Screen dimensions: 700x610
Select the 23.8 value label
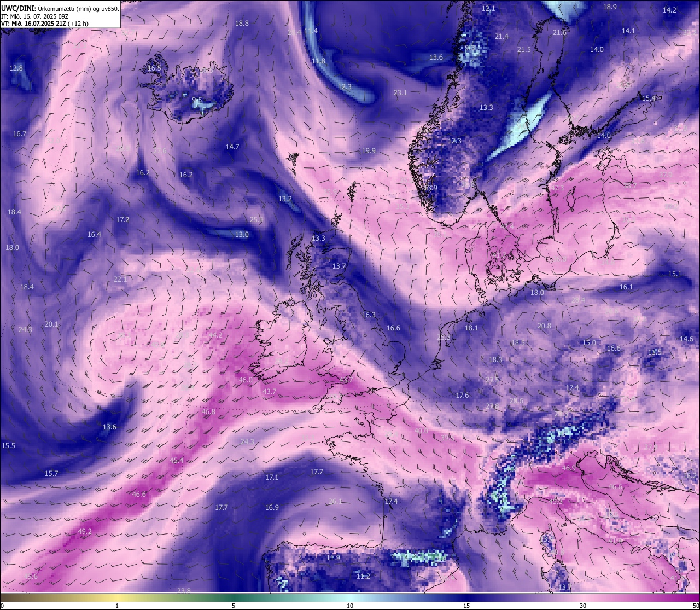pyautogui.click(x=184, y=591)
